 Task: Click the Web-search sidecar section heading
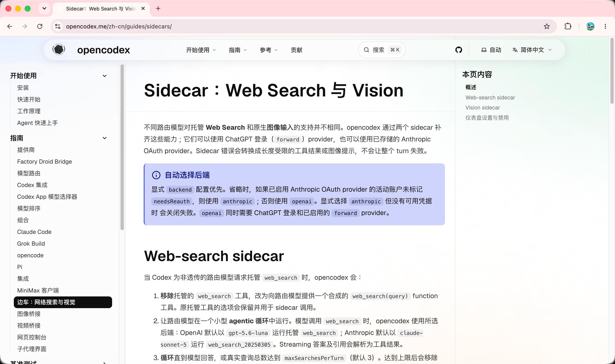(x=214, y=256)
